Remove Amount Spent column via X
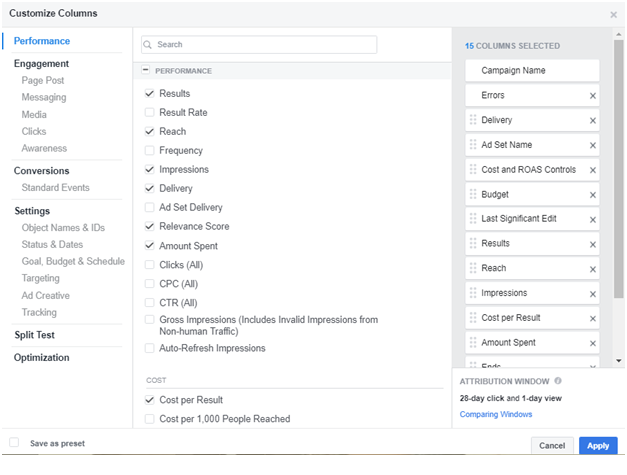 tap(593, 343)
